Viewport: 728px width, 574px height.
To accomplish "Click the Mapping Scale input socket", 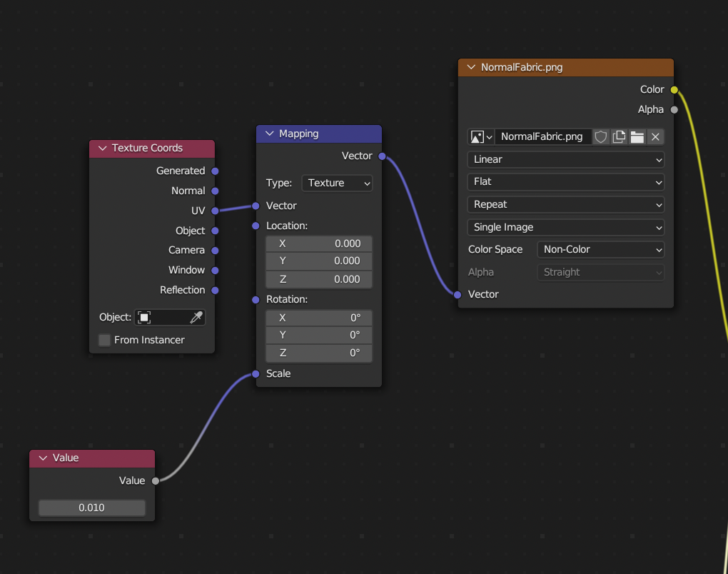I will pos(256,374).
